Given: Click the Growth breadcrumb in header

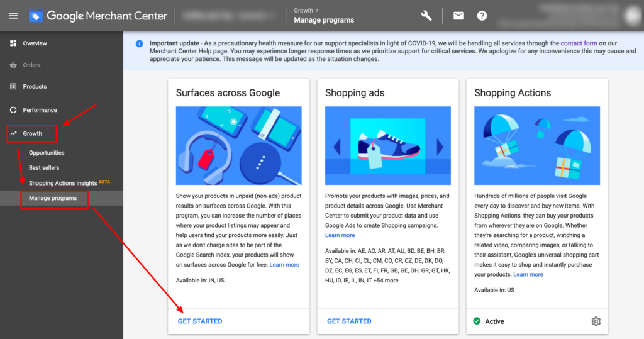Looking at the screenshot, I should coord(304,10).
